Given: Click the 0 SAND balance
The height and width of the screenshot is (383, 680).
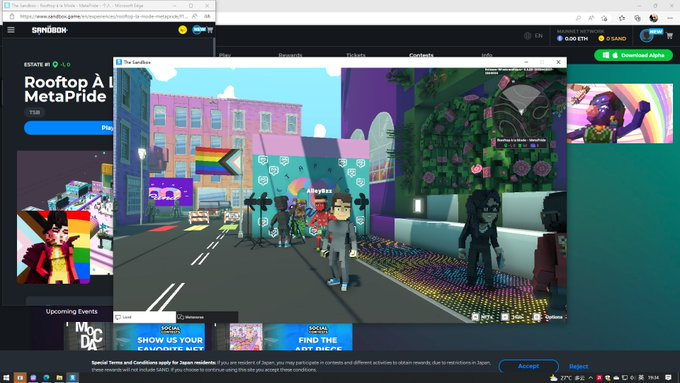Looking at the screenshot, I should click(x=612, y=39).
